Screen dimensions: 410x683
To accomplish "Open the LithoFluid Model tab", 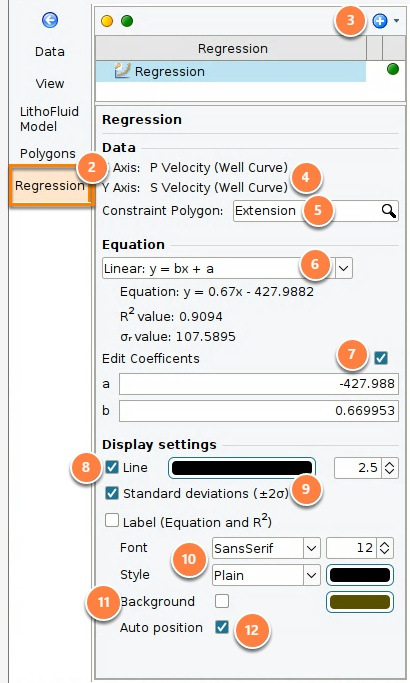I will 49,119.
